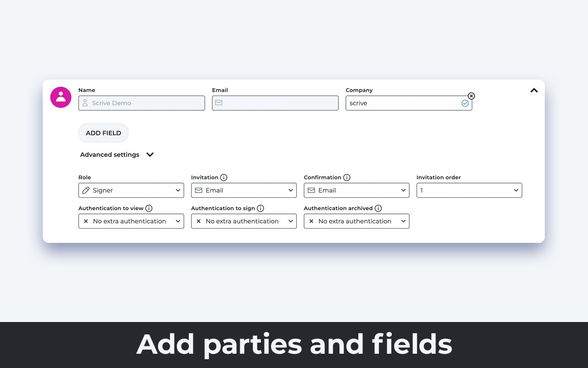Click the pink party avatar icon

[61, 97]
